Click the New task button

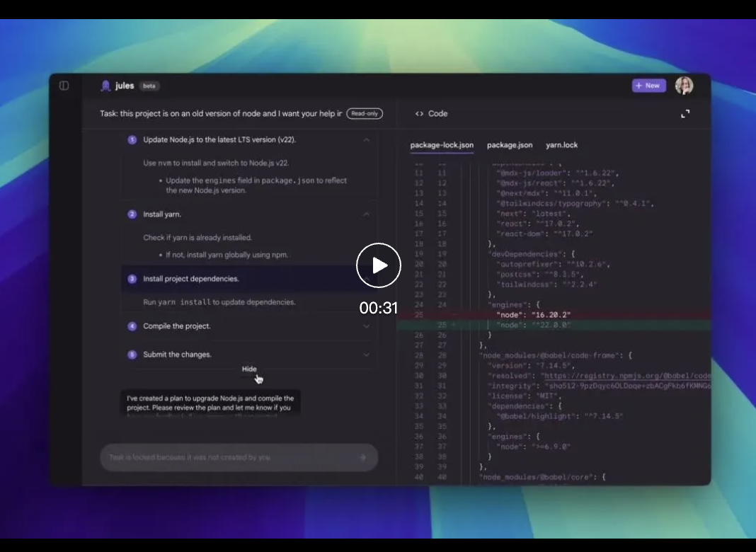[648, 86]
